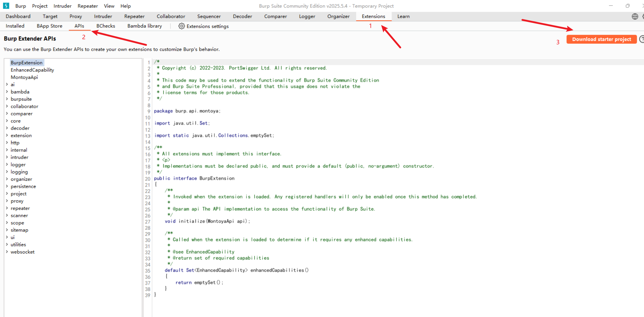Image resolution: width=644 pixels, height=317 pixels.
Task: Open the Extensions settings gear
Action: click(181, 26)
